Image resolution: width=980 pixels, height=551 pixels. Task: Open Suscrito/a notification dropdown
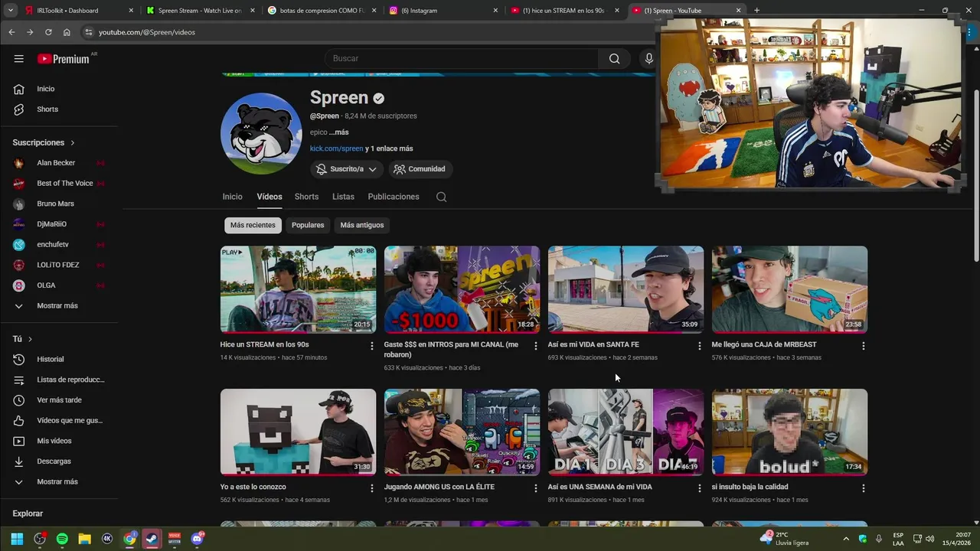(346, 169)
